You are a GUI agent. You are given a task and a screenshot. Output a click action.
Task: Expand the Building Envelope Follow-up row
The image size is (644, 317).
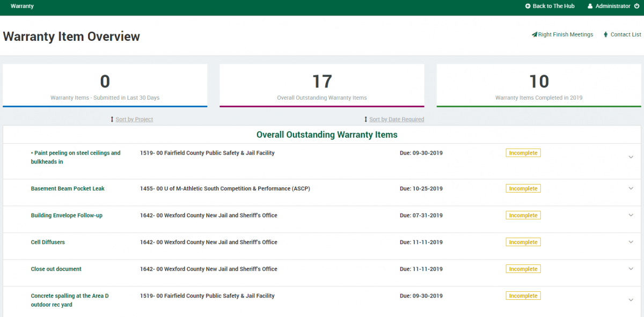(x=631, y=215)
